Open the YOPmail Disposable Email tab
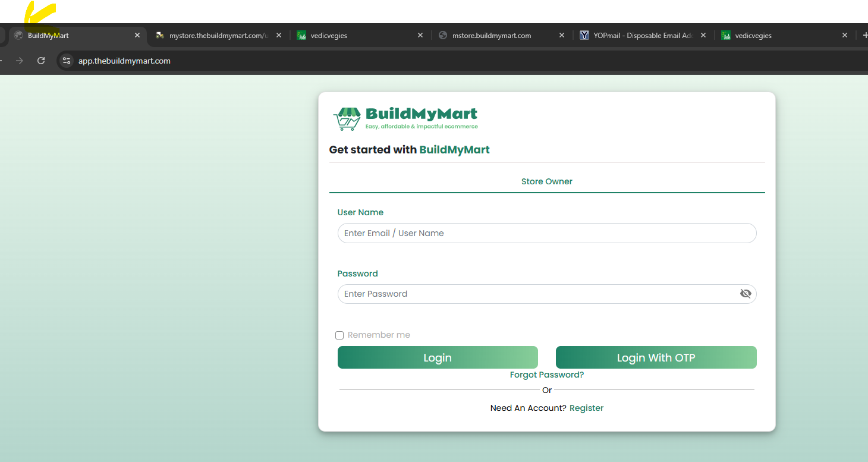This screenshot has width=868, height=462. [643, 36]
